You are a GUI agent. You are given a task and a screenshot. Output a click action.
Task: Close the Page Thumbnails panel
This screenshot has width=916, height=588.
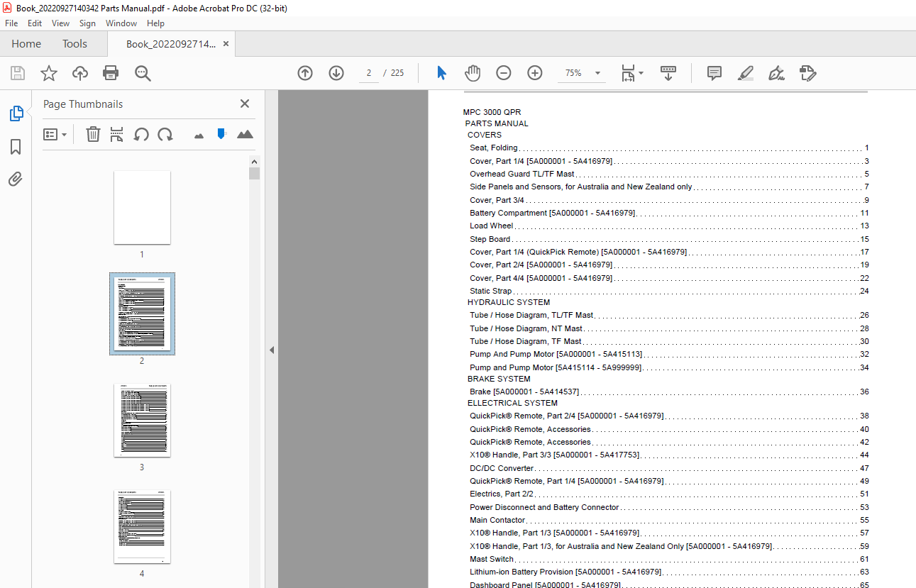tap(245, 104)
